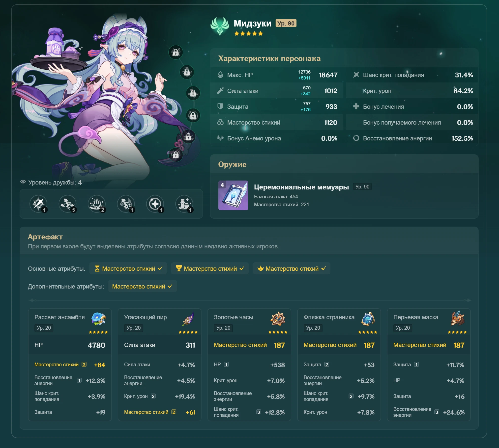The width and height of the screenshot is (499, 448).
Task: Click the Фляжка странника goblet artifact icon
Action: pos(368,319)
